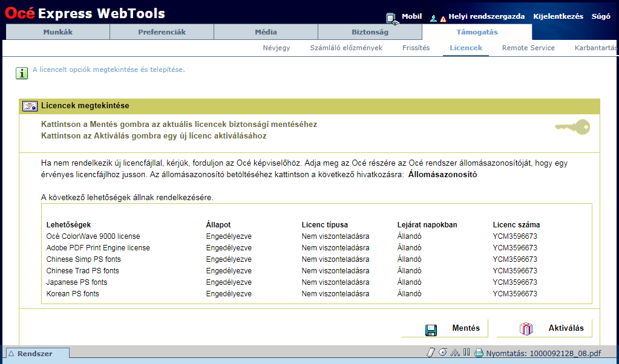
Task: Click the Océ Express WebTools logo
Action: click(85, 13)
